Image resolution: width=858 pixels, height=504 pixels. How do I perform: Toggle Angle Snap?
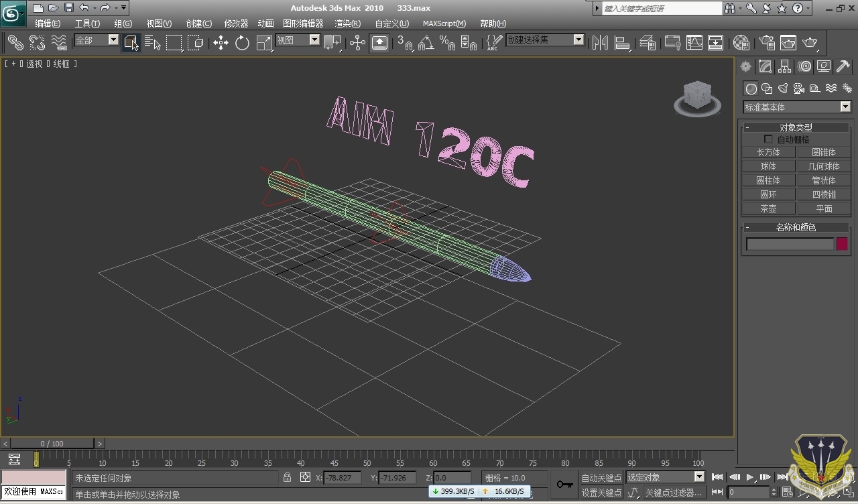coord(426,42)
